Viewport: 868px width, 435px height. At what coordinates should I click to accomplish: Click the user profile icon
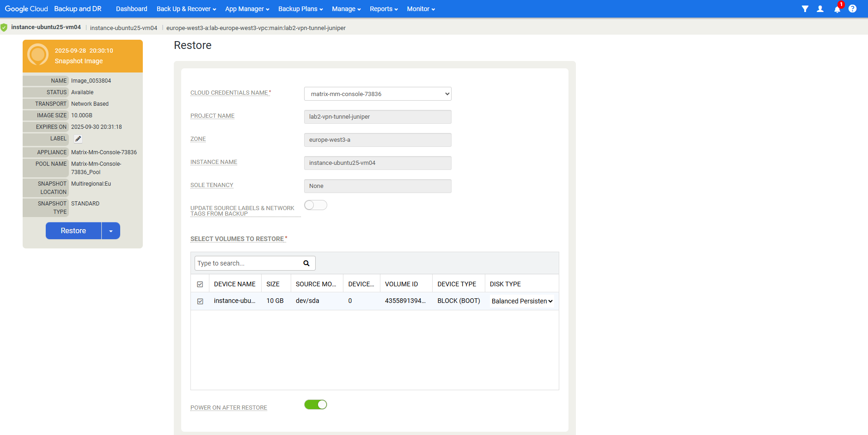coord(820,9)
